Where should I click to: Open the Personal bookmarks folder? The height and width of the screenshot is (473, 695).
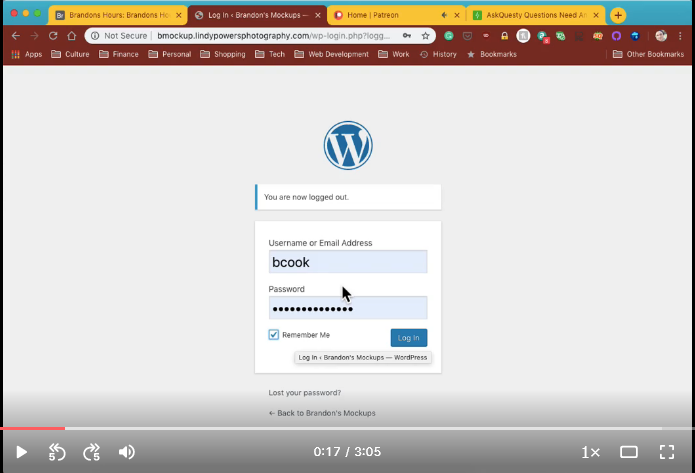click(x=170, y=54)
